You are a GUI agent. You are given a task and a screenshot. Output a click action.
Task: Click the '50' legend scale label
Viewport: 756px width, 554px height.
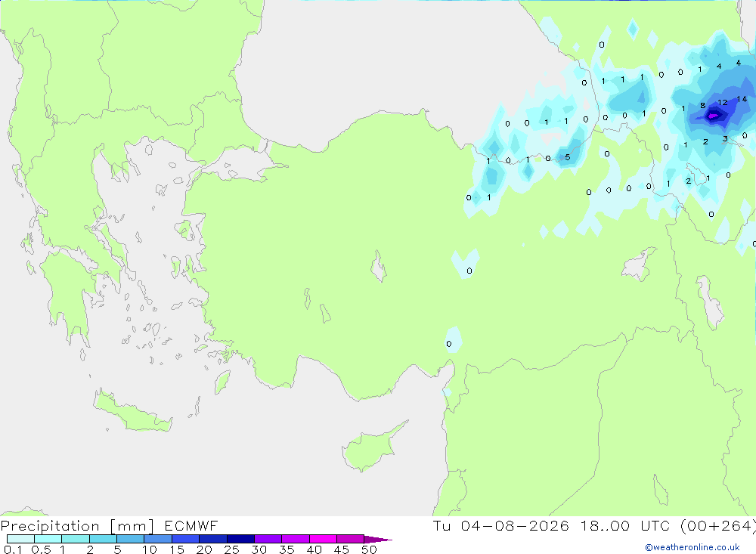coord(369,549)
